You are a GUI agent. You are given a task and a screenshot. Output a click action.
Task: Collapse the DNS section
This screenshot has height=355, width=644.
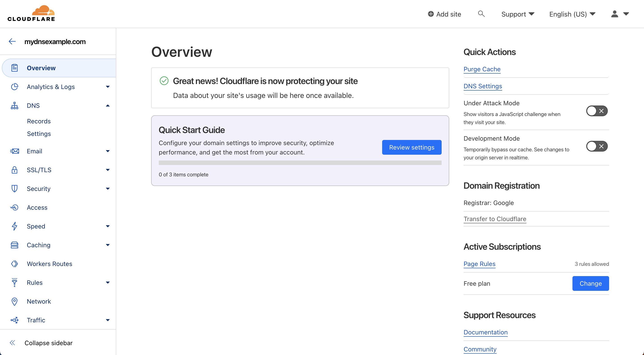108,105
